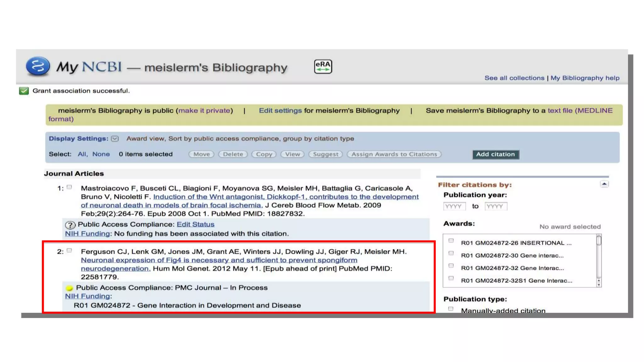644x362 pixels.
Task: Open the Display Settings dropdown arrow
Action: pyautogui.click(x=115, y=139)
